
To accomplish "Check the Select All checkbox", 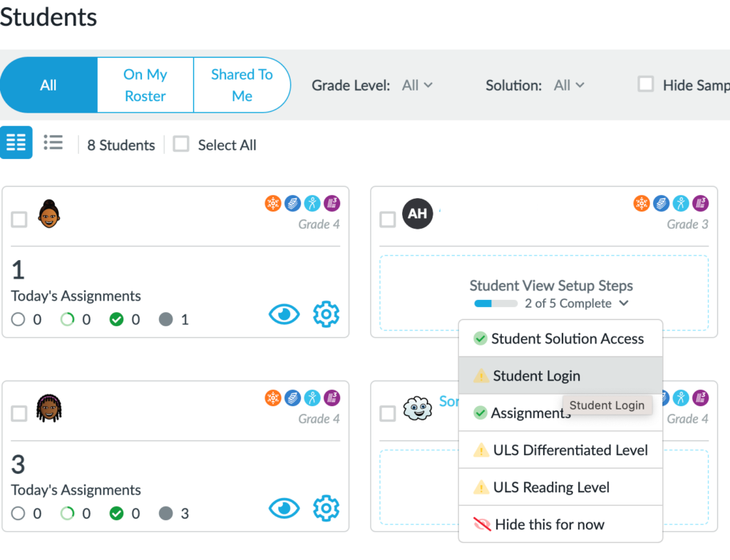I will tap(182, 145).
